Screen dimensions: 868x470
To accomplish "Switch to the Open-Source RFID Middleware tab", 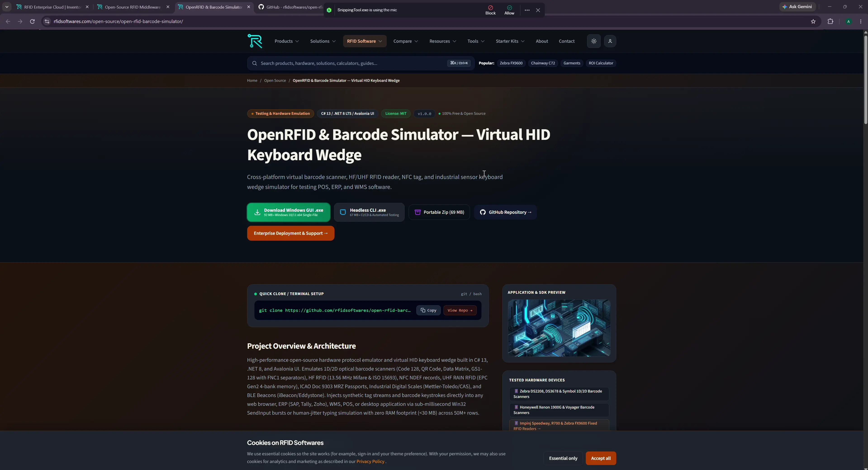I will 133,7.
